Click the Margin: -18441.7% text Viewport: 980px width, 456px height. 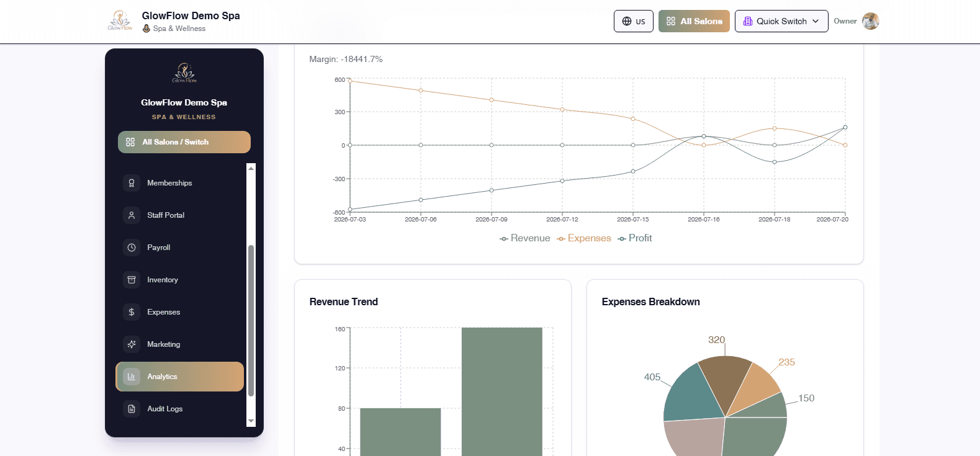click(x=346, y=60)
